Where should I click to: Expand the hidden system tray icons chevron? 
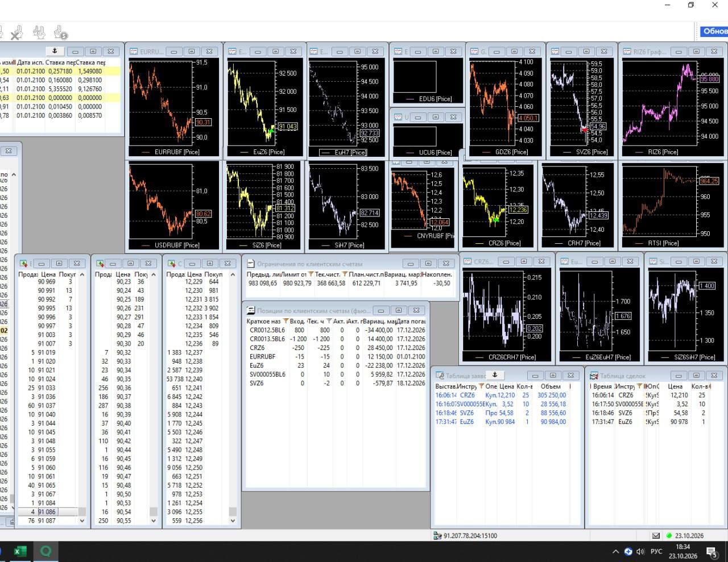[615, 551]
